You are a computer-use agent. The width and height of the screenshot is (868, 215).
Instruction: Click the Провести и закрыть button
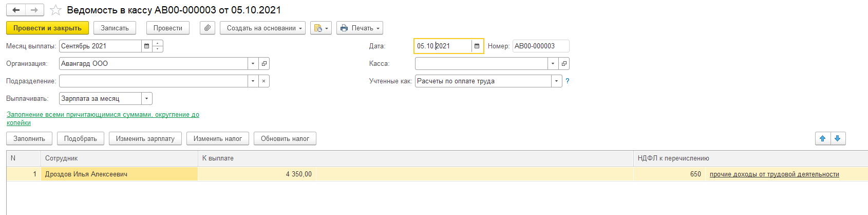(x=47, y=28)
